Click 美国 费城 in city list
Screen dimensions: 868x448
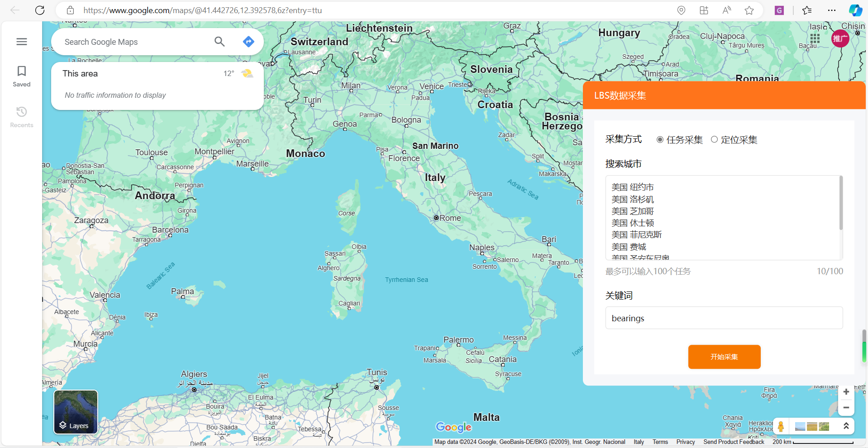click(629, 247)
